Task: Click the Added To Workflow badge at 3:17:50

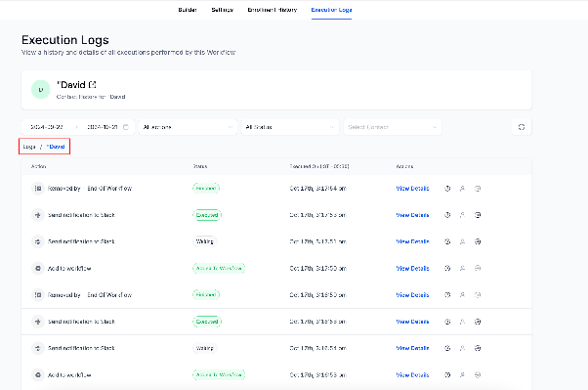Action: pos(219,269)
